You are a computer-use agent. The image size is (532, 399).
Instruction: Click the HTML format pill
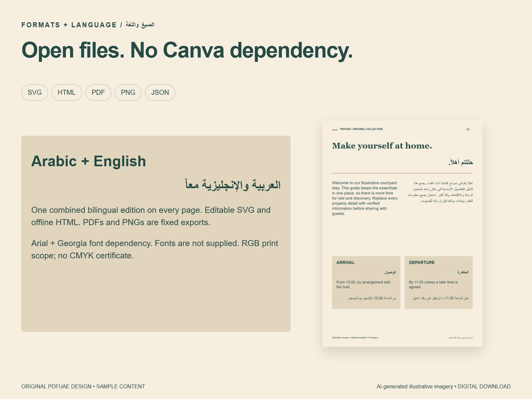66,92
